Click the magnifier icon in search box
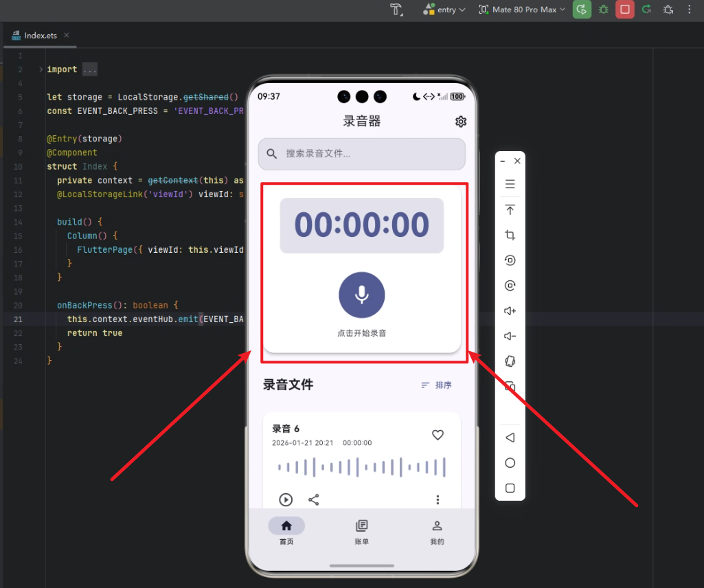 point(271,154)
